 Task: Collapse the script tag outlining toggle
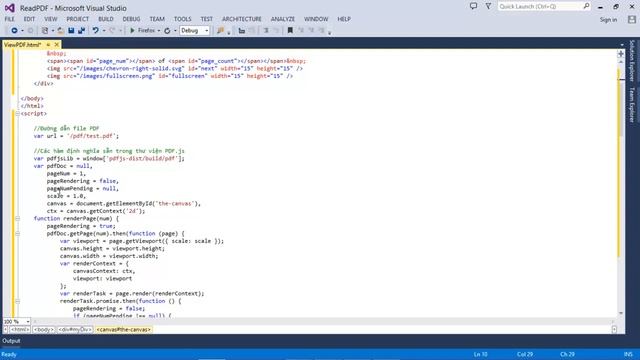tap(18, 113)
